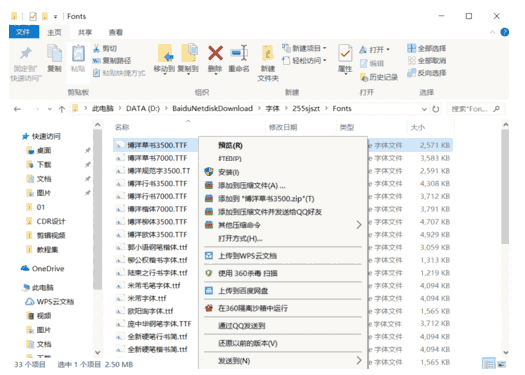The width and height of the screenshot is (525, 375).
Task: Select Quick access in navigation pane
Action: click(x=41, y=136)
